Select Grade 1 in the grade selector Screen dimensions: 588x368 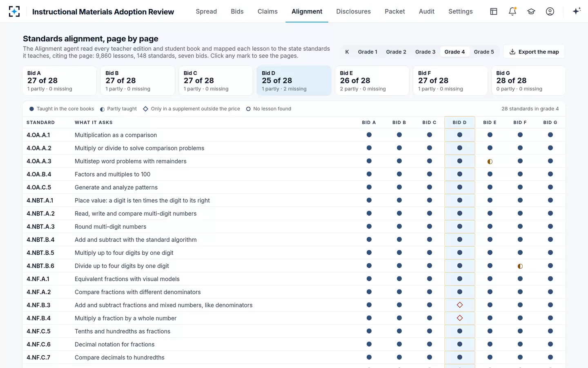point(367,52)
